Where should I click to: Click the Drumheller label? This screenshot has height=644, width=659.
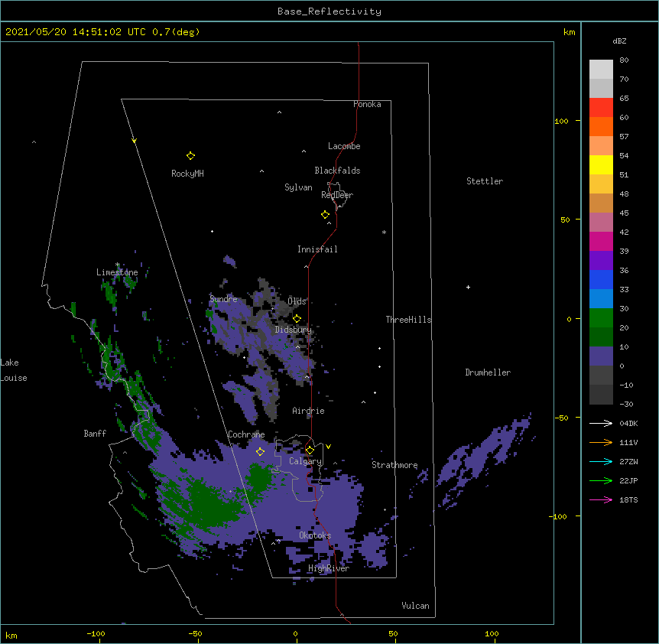tap(488, 372)
